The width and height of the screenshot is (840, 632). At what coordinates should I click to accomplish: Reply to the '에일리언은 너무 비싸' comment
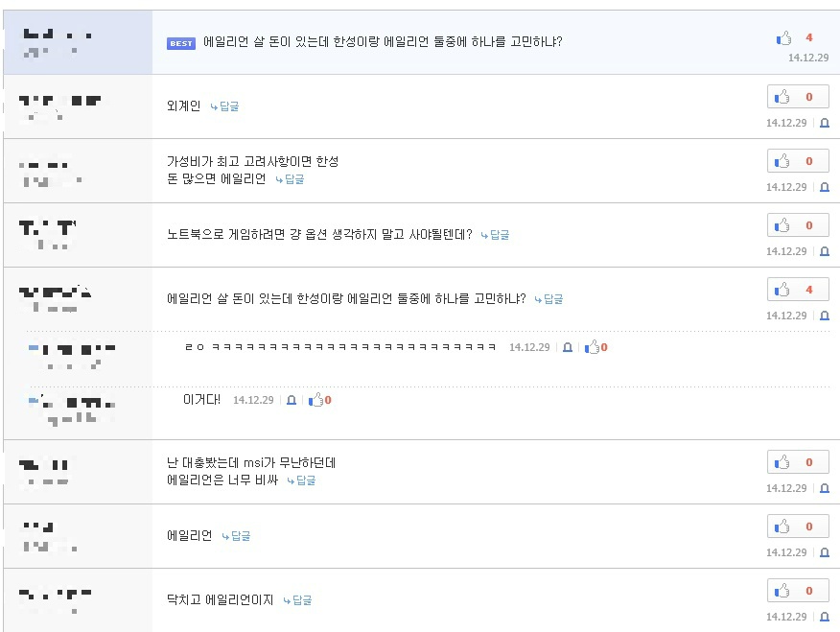(x=301, y=480)
